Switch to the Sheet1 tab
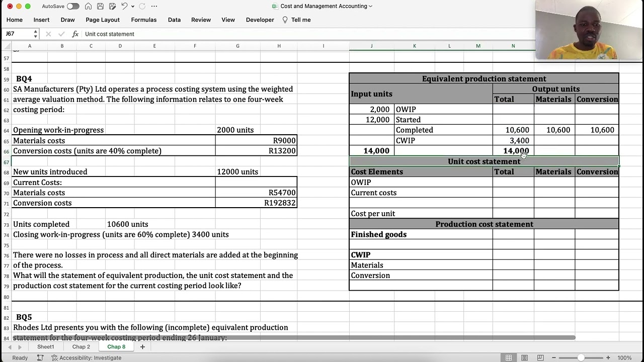The image size is (644, 362). [x=45, y=347]
